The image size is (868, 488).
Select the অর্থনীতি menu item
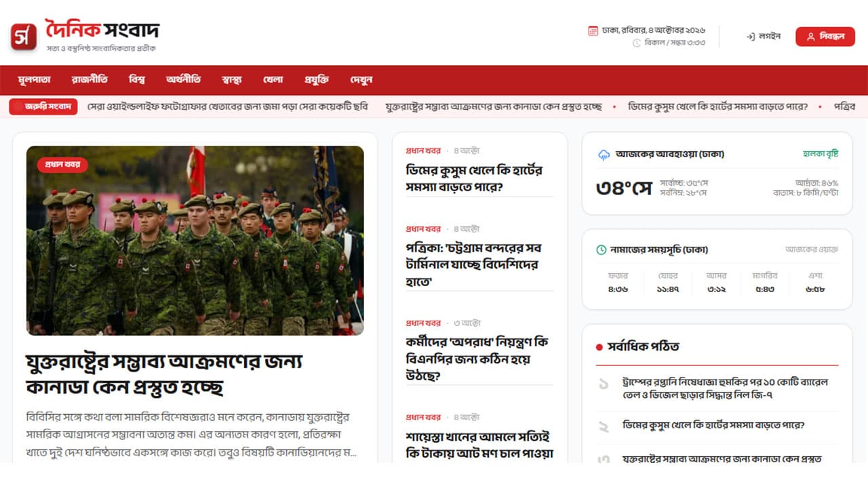pos(183,79)
